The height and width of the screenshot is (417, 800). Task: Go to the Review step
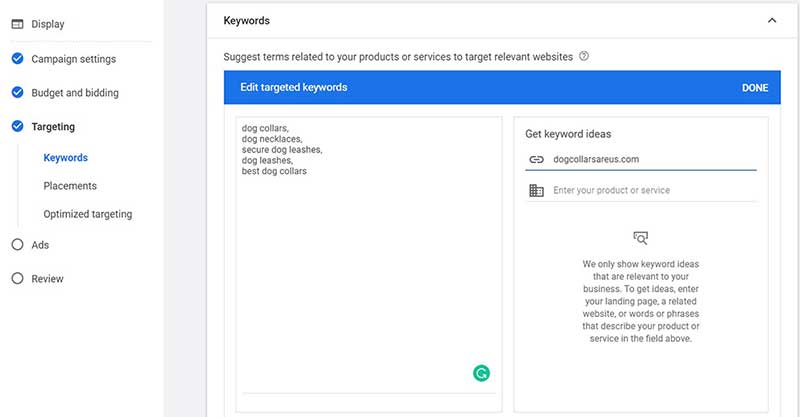(x=47, y=279)
